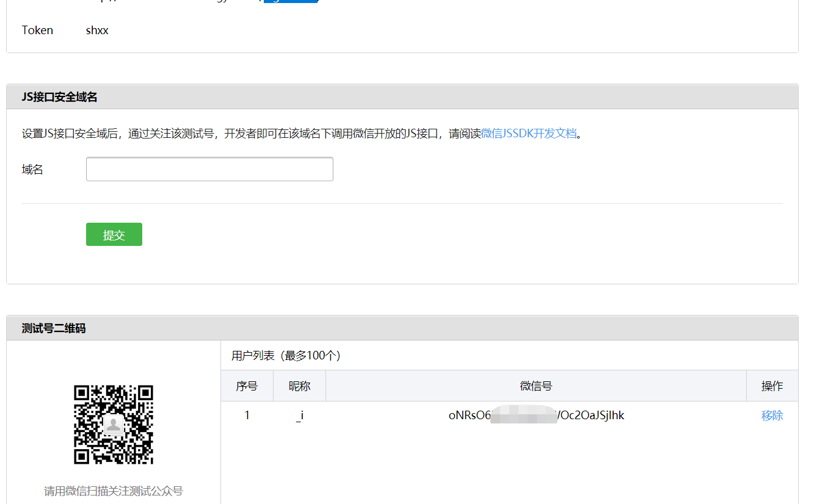828x504 pixels.
Task: Remove user _i via 移除 link
Action: pyautogui.click(x=772, y=416)
